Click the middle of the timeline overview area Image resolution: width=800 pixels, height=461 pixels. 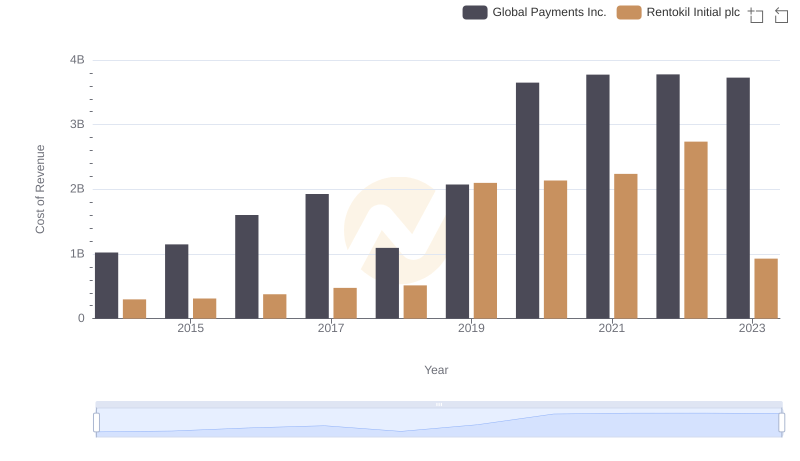(439, 422)
